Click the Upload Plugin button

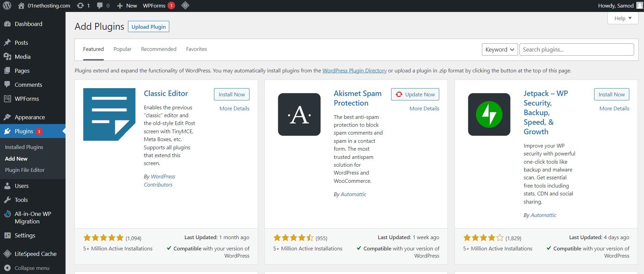coord(148,27)
